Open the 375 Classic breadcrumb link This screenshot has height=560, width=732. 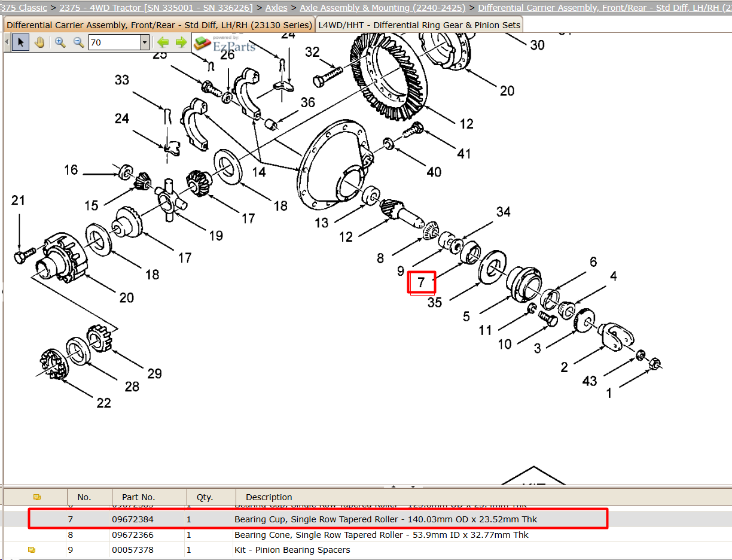coord(24,8)
